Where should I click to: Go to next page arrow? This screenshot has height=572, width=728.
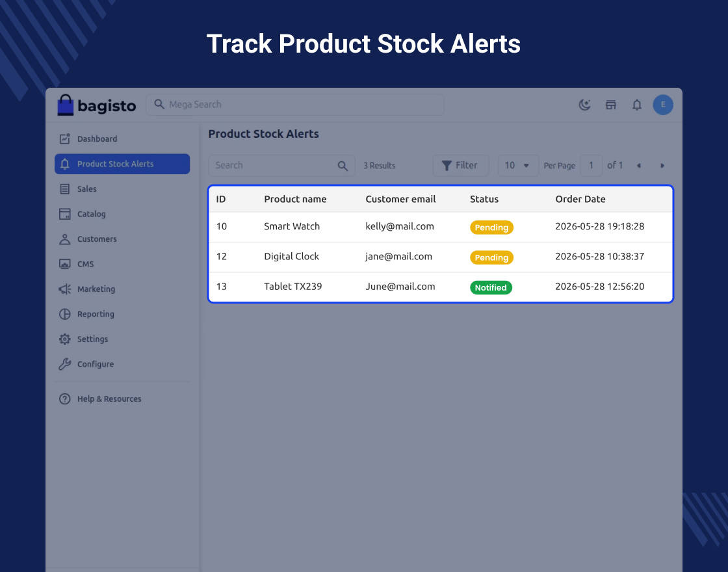662,166
